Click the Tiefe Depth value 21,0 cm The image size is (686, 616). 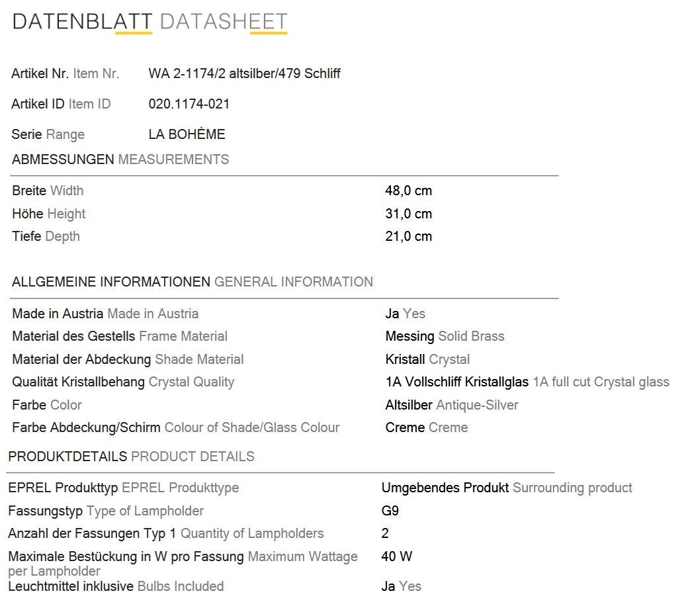409,237
